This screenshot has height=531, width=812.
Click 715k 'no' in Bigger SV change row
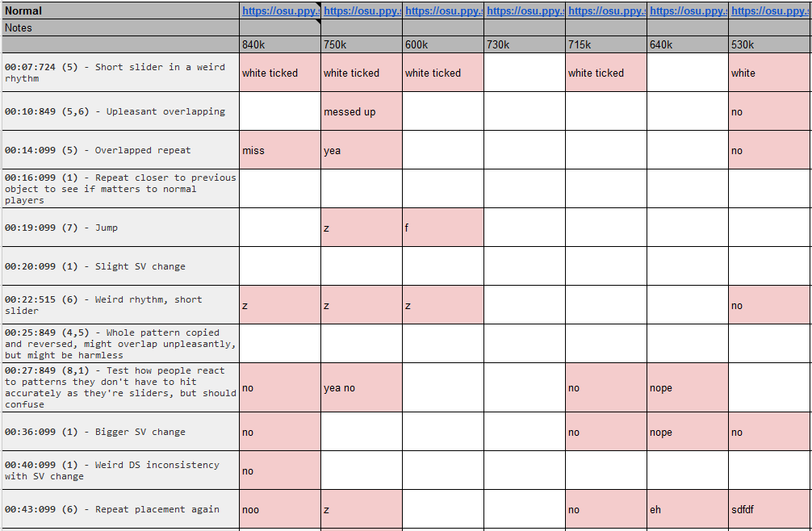point(606,432)
